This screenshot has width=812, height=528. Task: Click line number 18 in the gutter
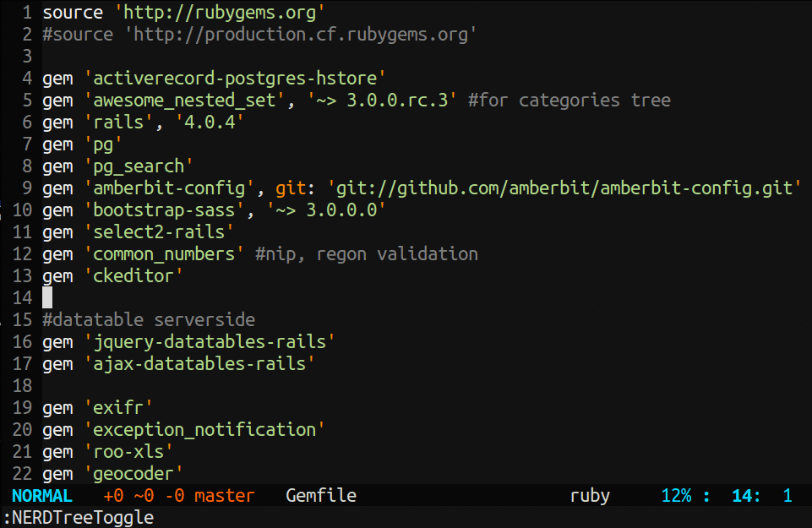pyautogui.click(x=22, y=385)
